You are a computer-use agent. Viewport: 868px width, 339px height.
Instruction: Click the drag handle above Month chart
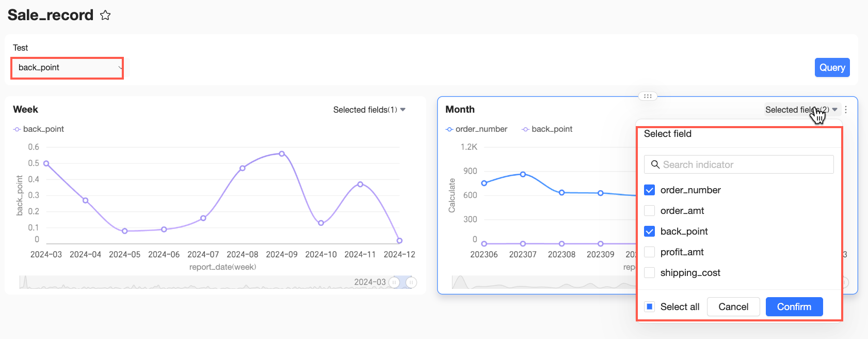648,96
